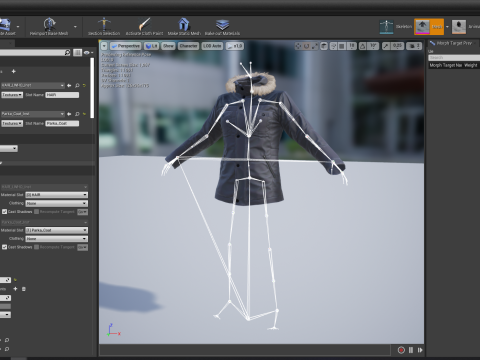This screenshot has height=360, width=480.
Task: Select the Mesh editor mode
Action: point(429,27)
